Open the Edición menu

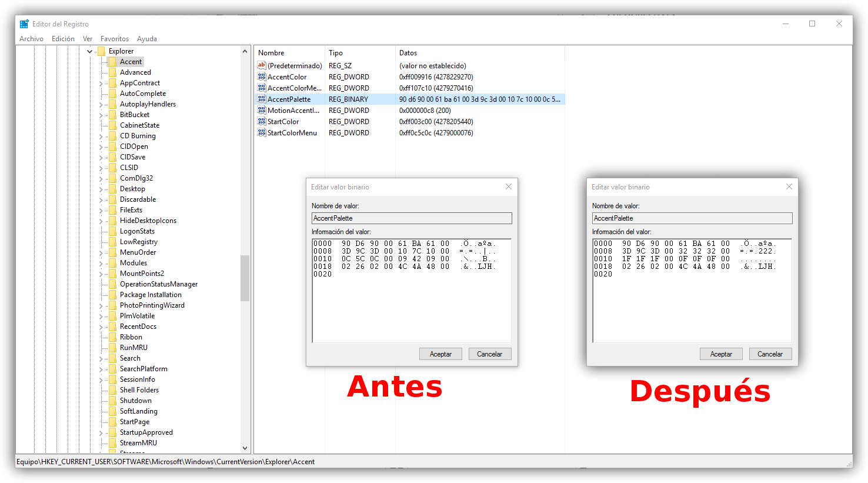tap(63, 39)
